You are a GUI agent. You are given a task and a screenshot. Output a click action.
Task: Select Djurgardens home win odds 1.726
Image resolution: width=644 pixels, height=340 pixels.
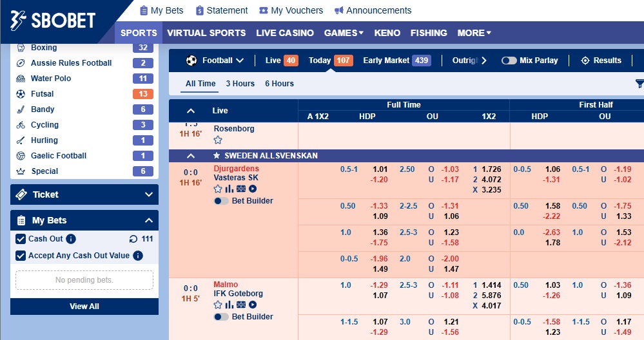tap(492, 169)
